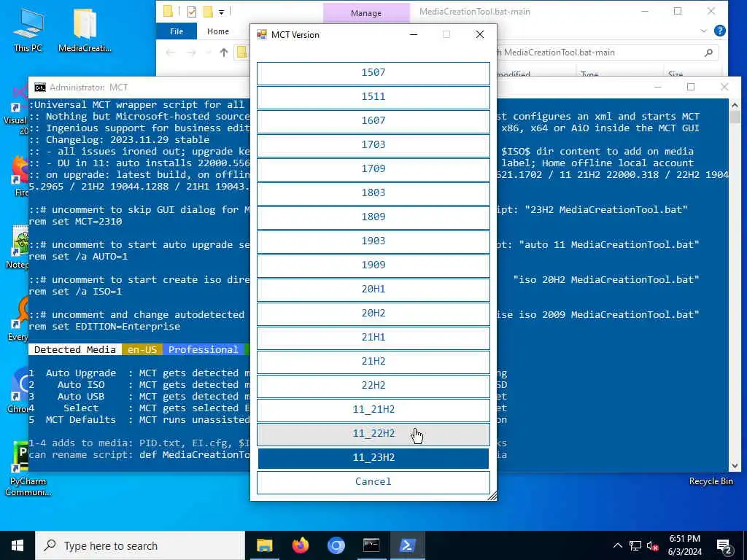Sort by the Type column in Explorer
The image size is (747, 560).
point(589,74)
